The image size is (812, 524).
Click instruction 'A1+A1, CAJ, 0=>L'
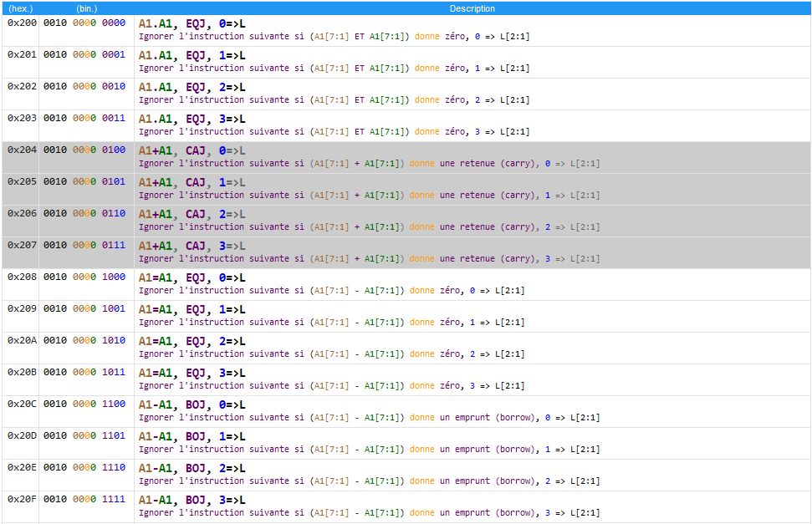(192, 150)
